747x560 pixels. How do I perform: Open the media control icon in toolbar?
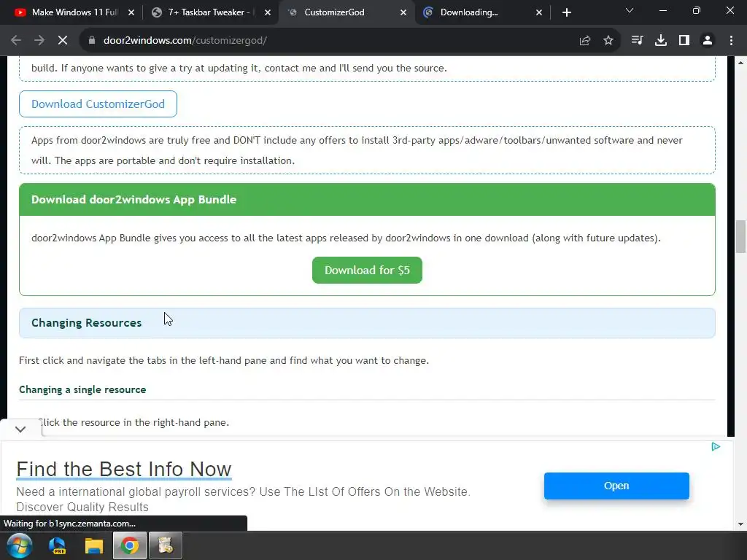coord(637,41)
